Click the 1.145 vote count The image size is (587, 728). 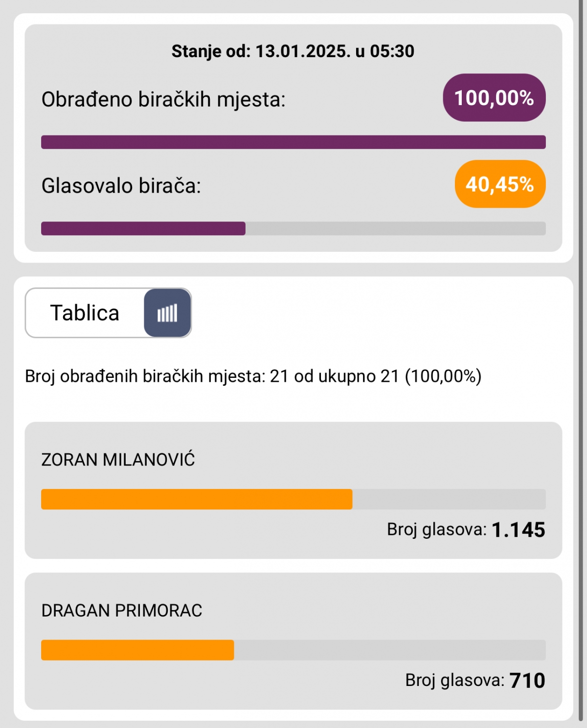tap(518, 529)
